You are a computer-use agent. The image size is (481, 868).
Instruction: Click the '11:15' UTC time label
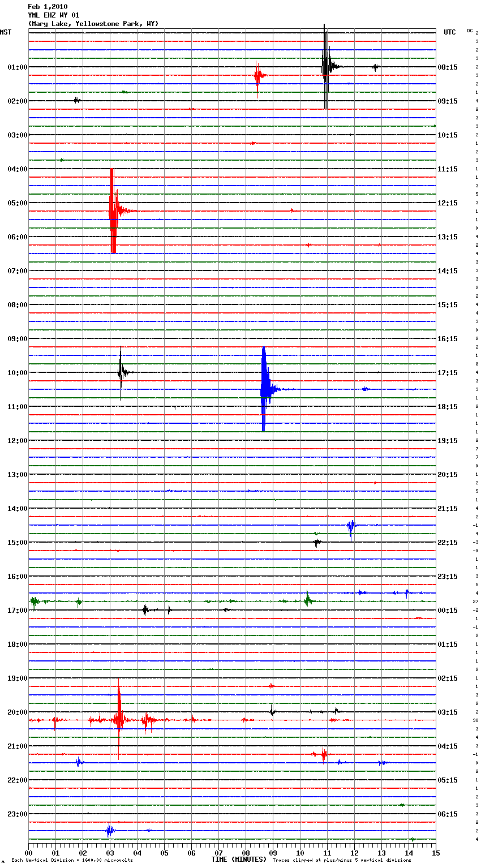pos(448,169)
